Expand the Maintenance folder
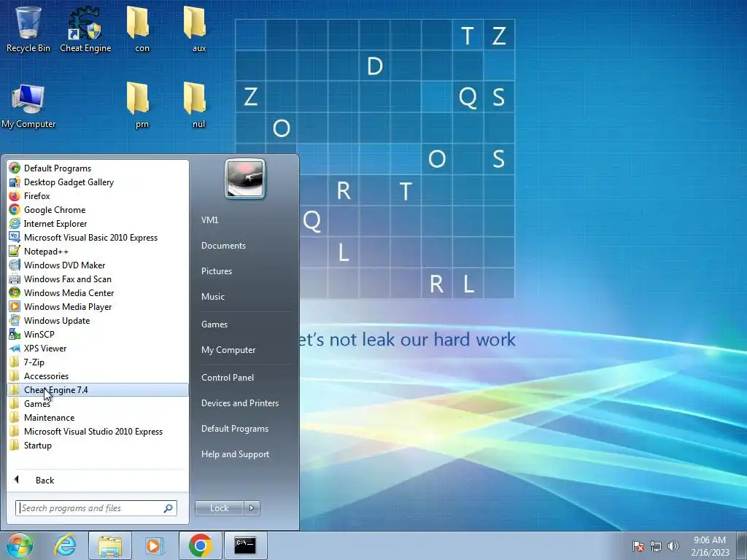The height and width of the screenshot is (560, 747). pos(98,417)
